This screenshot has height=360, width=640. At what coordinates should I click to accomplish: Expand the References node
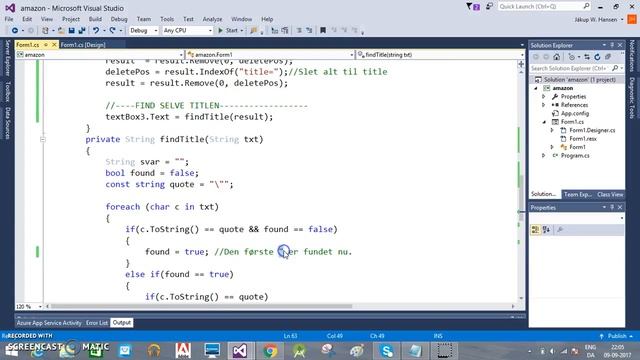pos(544,105)
